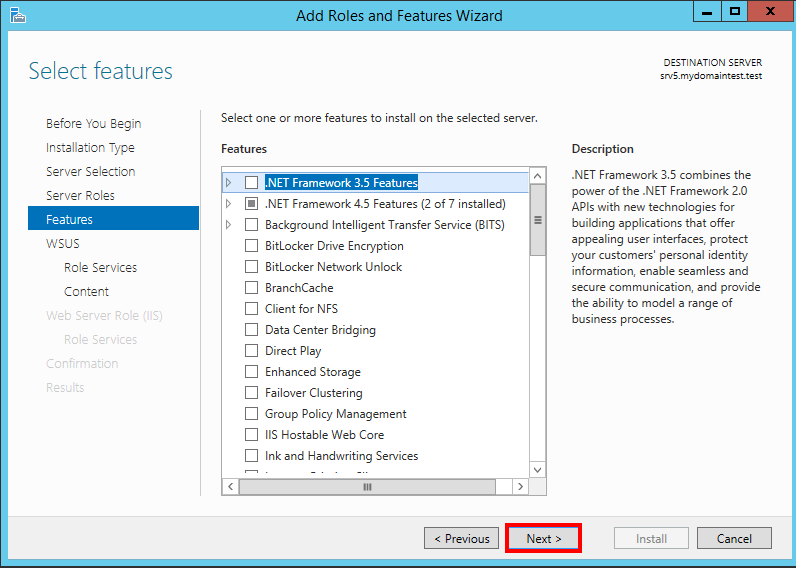This screenshot has width=796, height=568.
Task: Open the WSUS step
Action: coord(63,244)
